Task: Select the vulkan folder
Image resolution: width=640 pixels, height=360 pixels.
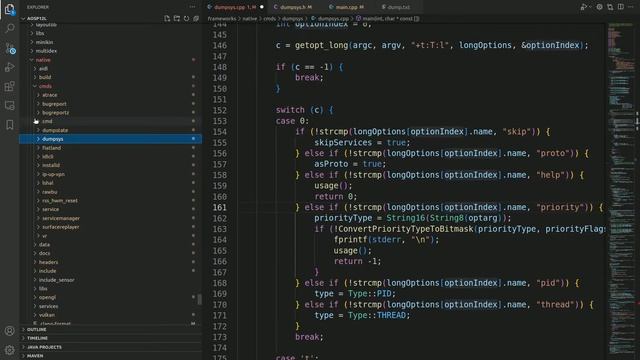Action: point(110,315)
